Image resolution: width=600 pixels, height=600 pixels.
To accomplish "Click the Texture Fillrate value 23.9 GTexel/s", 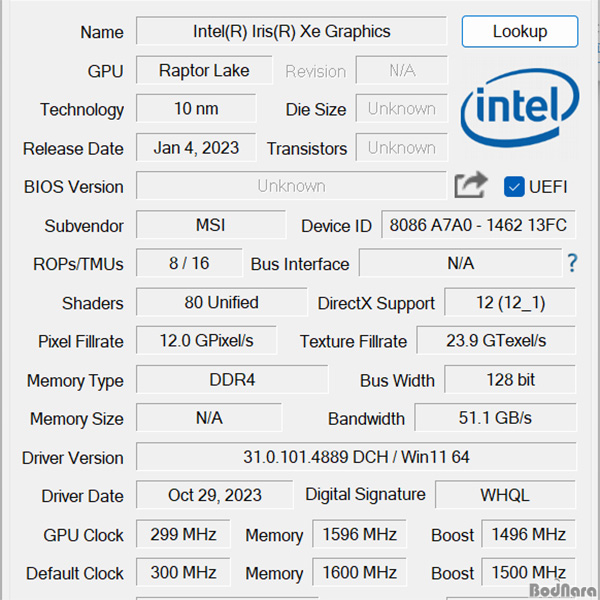I will [496, 341].
